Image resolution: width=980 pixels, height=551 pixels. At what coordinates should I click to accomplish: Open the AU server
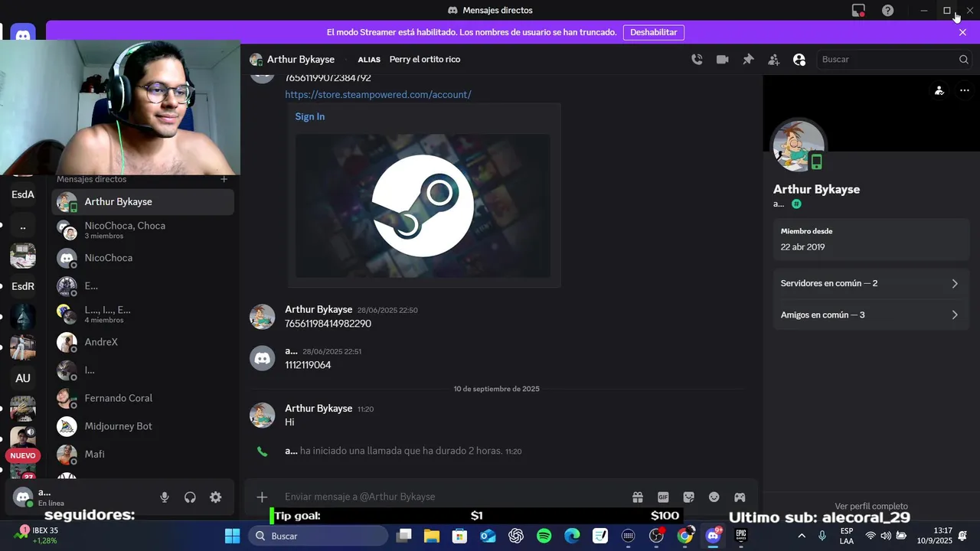23,378
